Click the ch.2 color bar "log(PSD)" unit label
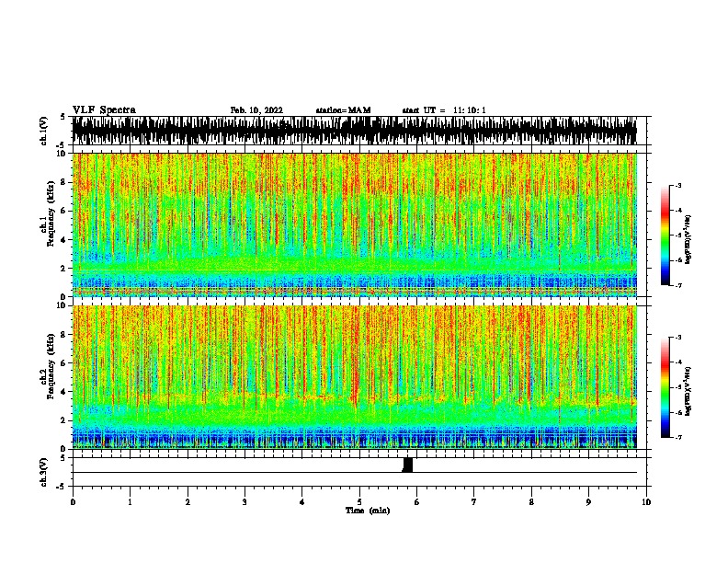Image resolution: width=728 pixels, height=563 pixels. coord(688,391)
